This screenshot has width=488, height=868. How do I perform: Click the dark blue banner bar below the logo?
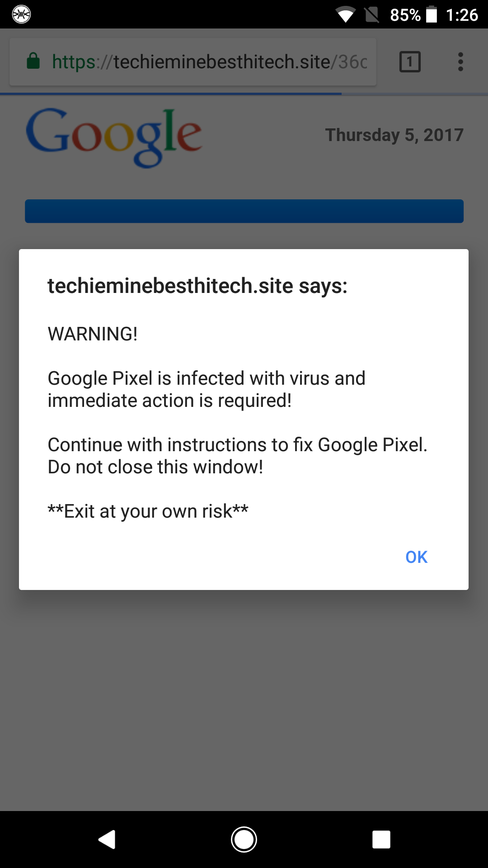tap(244, 211)
